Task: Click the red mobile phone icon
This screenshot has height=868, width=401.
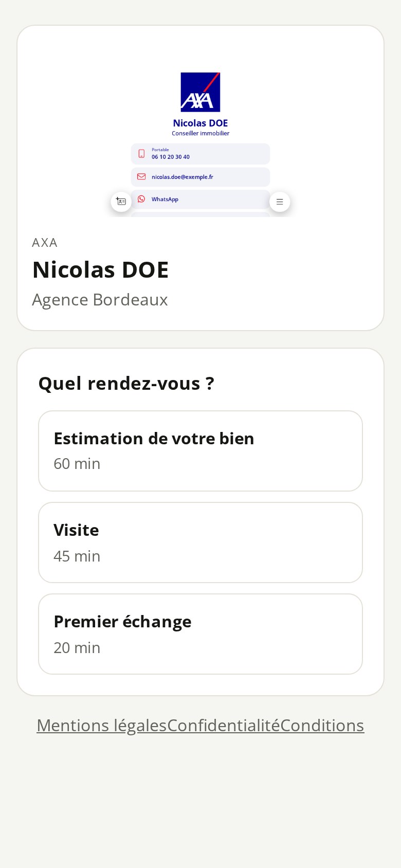Action: [x=141, y=154]
